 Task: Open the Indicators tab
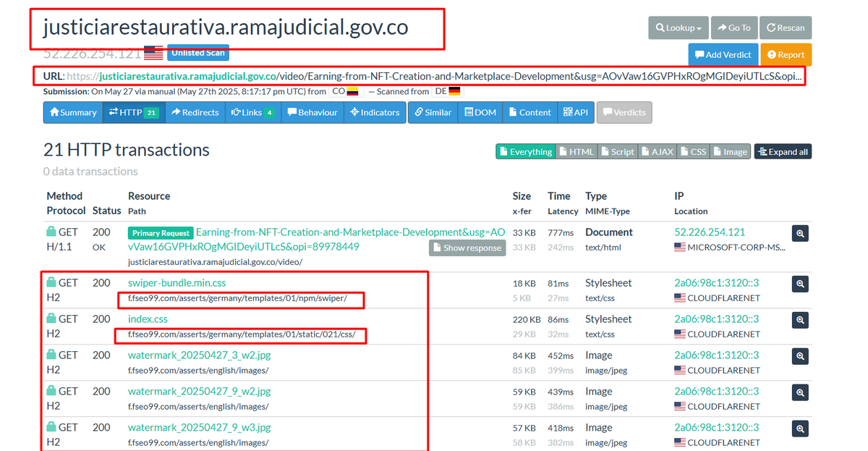[x=375, y=112]
